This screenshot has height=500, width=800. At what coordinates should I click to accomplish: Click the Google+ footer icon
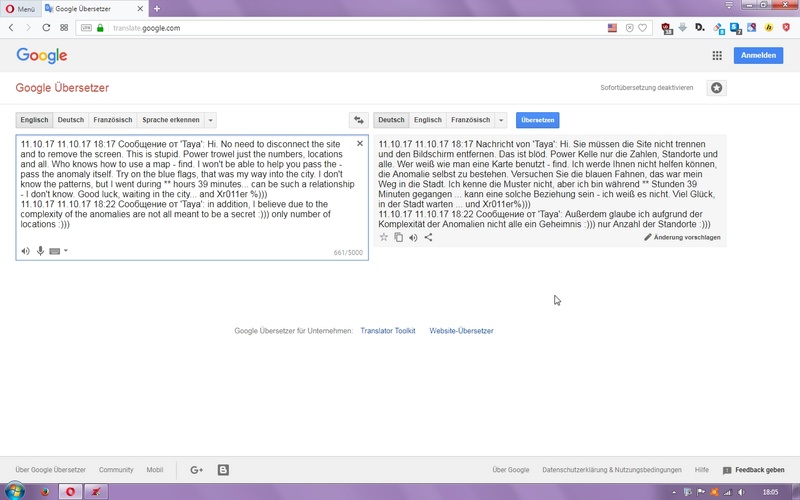click(196, 470)
